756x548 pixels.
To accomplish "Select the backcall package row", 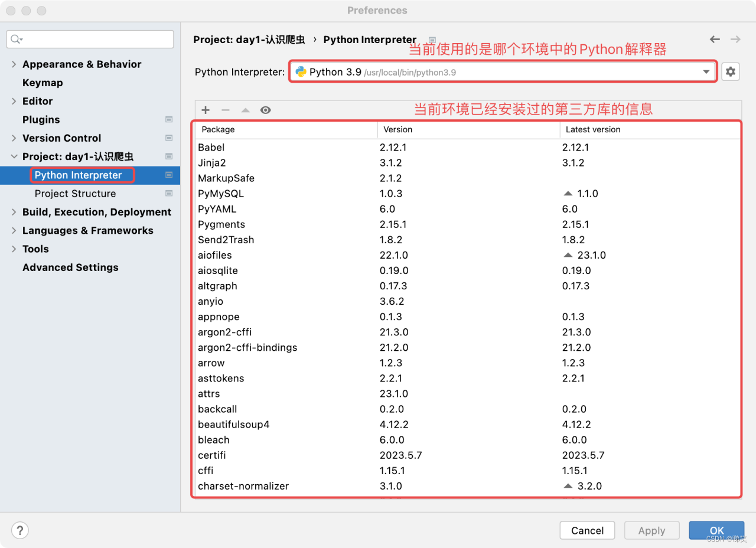I will click(x=468, y=409).
